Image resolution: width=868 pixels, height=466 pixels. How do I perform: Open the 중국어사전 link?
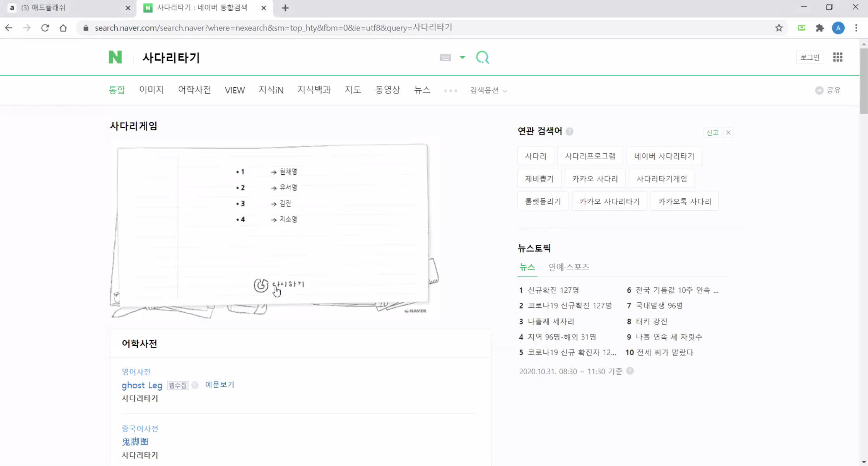140,429
